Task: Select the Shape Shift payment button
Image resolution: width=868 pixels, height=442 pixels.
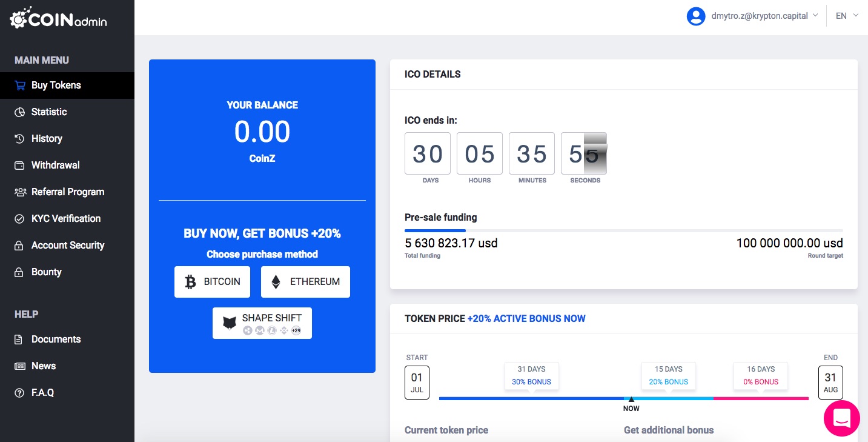Action: (262, 323)
